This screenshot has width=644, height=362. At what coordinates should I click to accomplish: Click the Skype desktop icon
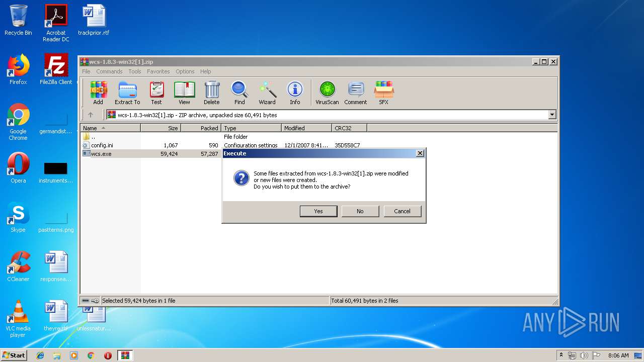click(18, 217)
